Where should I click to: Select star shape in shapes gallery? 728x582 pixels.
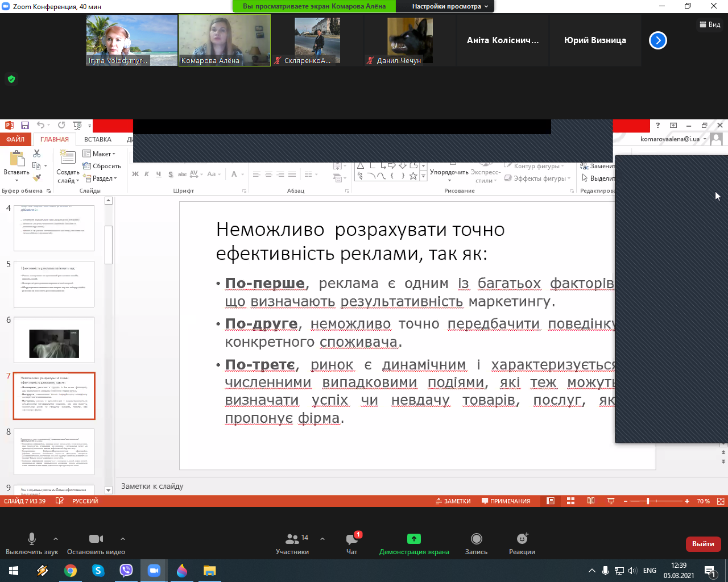tap(413, 176)
